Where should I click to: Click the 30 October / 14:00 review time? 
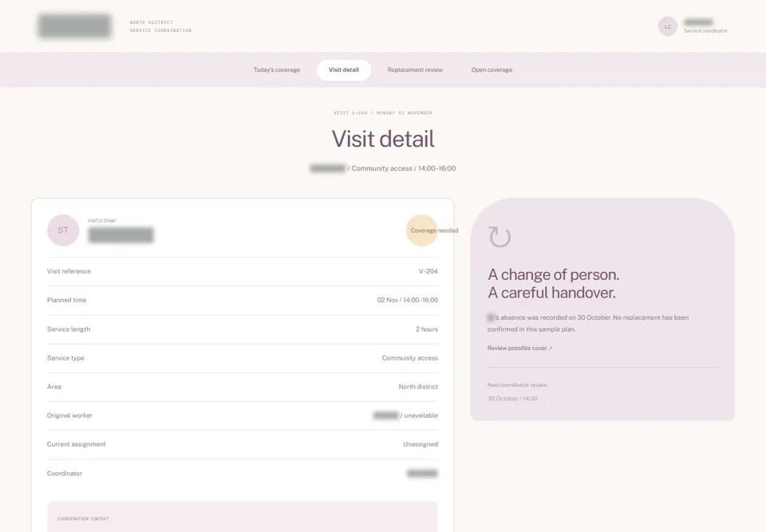click(x=512, y=399)
